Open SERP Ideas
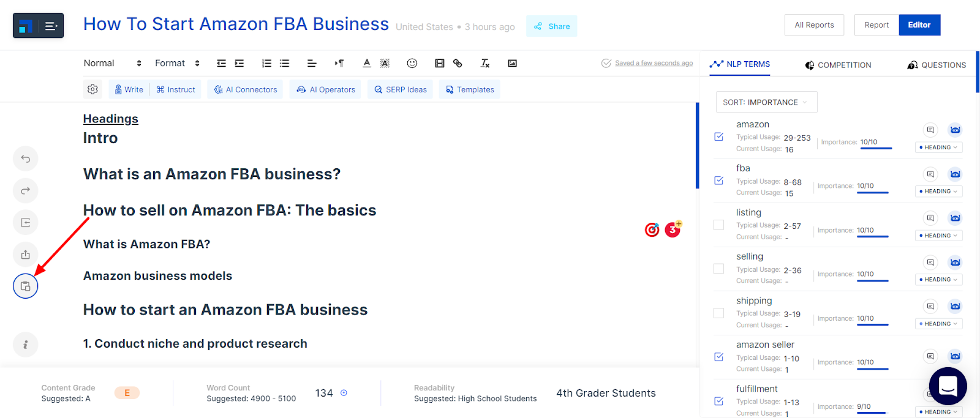The image size is (980, 418). (x=401, y=89)
